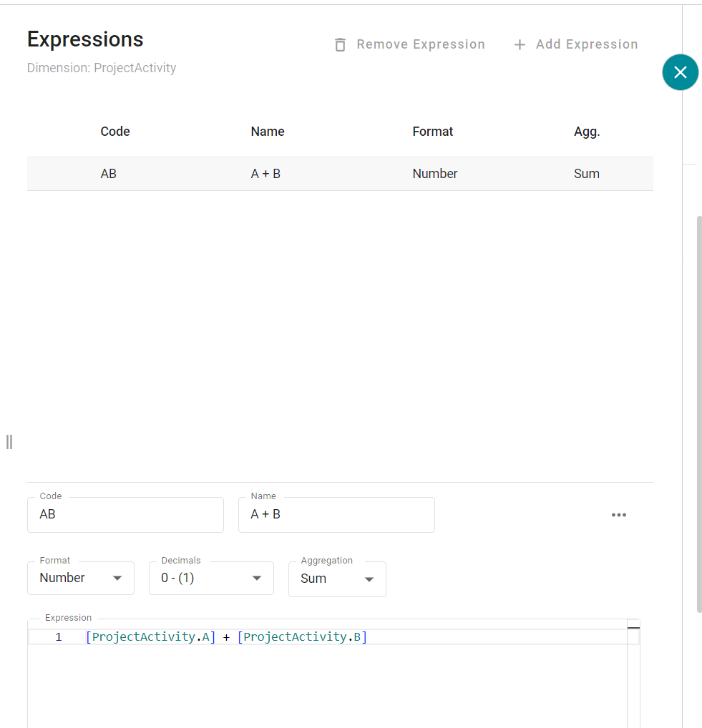Select the AB expression row
Screen dimensions: 702x728
click(340, 174)
